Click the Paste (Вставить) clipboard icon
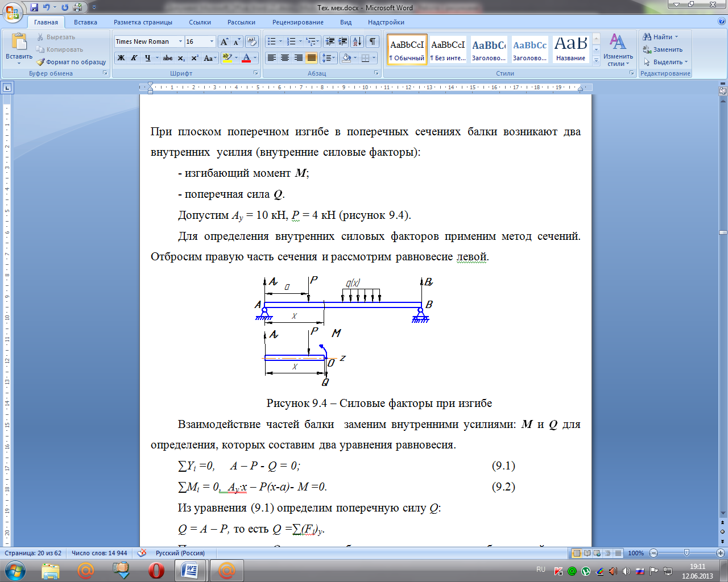The image size is (728, 582). click(19, 41)
